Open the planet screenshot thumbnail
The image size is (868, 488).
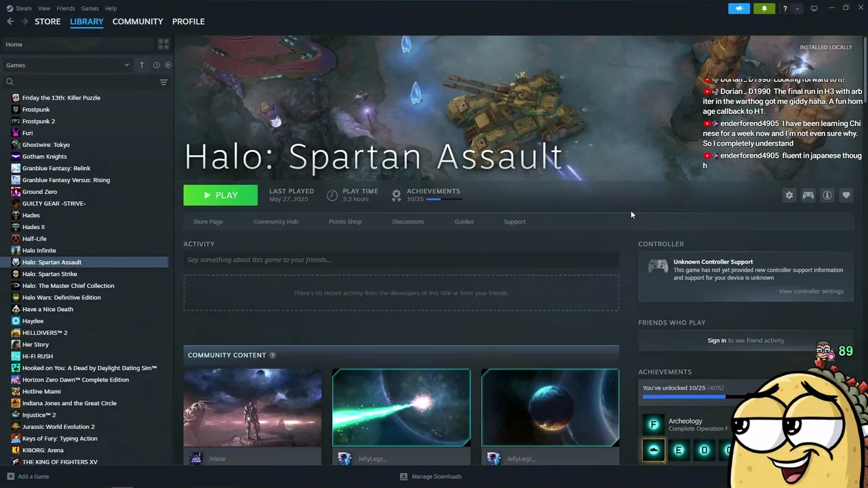550,408
